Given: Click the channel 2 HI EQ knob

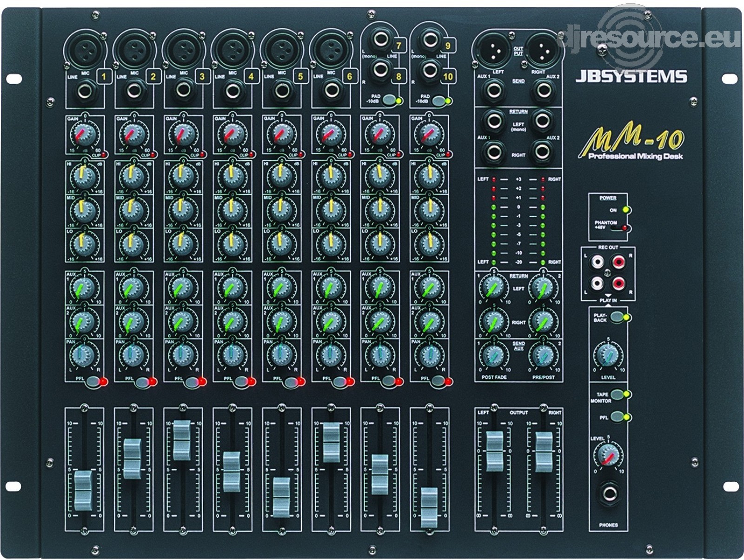Looking at the screenshot, I should pos(133,177).
